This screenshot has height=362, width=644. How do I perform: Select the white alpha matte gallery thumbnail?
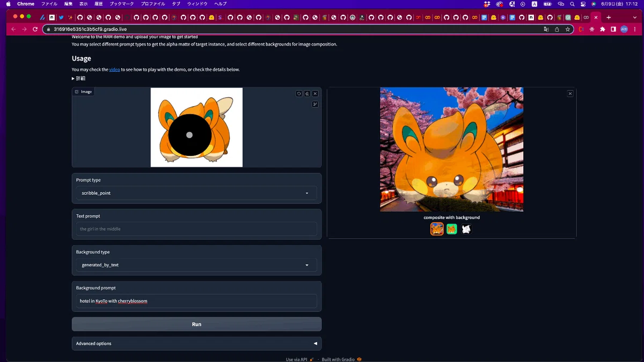466,229
